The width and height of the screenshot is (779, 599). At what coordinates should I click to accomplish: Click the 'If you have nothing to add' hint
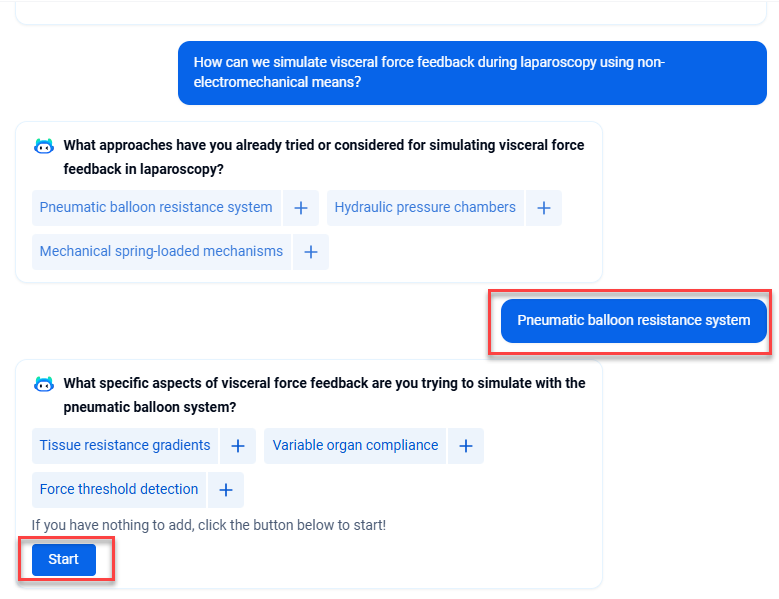click(208, 525)
